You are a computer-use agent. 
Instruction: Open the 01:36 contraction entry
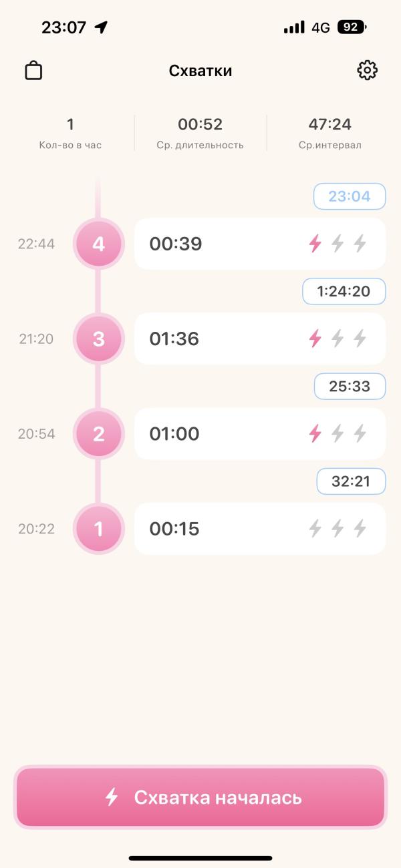click(260, 339)
